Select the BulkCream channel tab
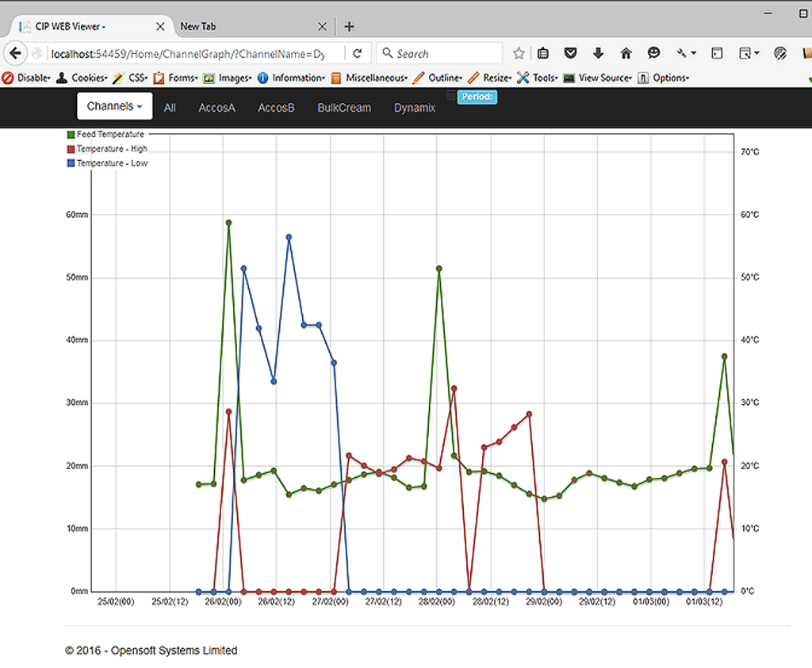 click(x=344, y=108)
